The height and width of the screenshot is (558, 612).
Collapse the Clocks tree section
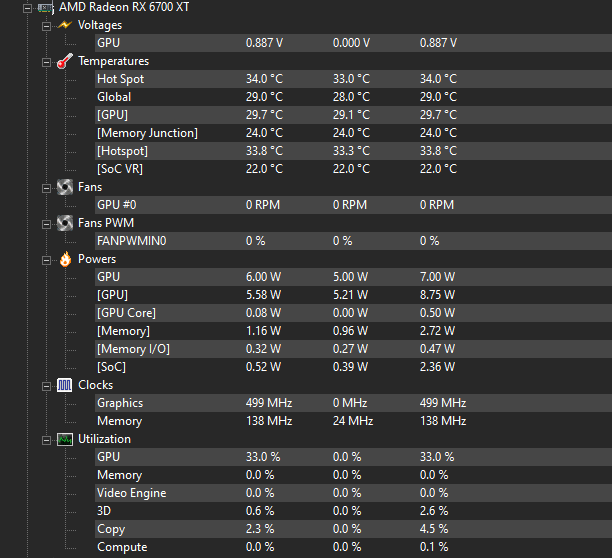(x=46, y=385)
